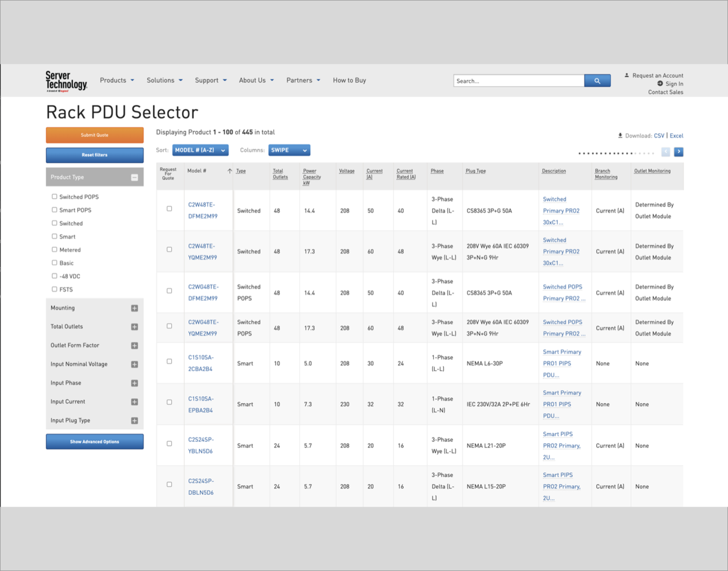728x571 pixels.
Task: Open Smart Primary PRO1 PIPS description for C1S10SA-2CBA2B4
Action: 562,363
